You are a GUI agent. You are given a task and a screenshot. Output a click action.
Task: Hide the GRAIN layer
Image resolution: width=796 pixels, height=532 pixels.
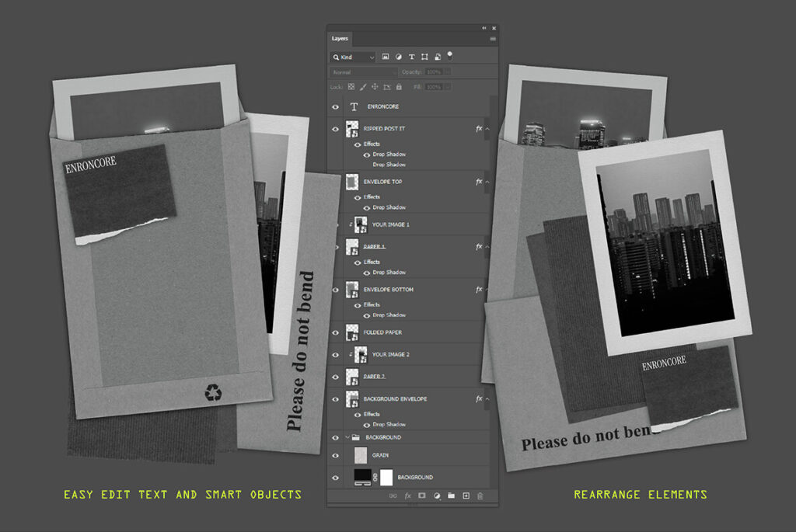[x=336, y=456]
